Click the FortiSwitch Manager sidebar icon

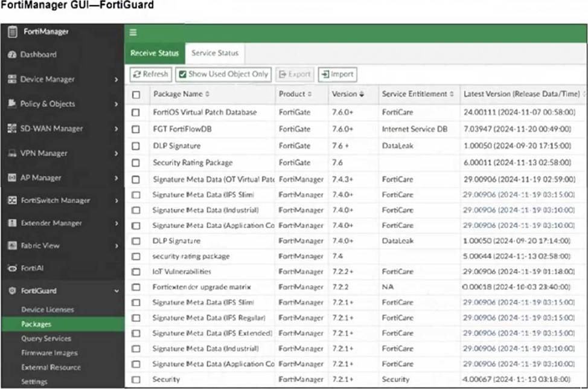(x=11, y=201)
